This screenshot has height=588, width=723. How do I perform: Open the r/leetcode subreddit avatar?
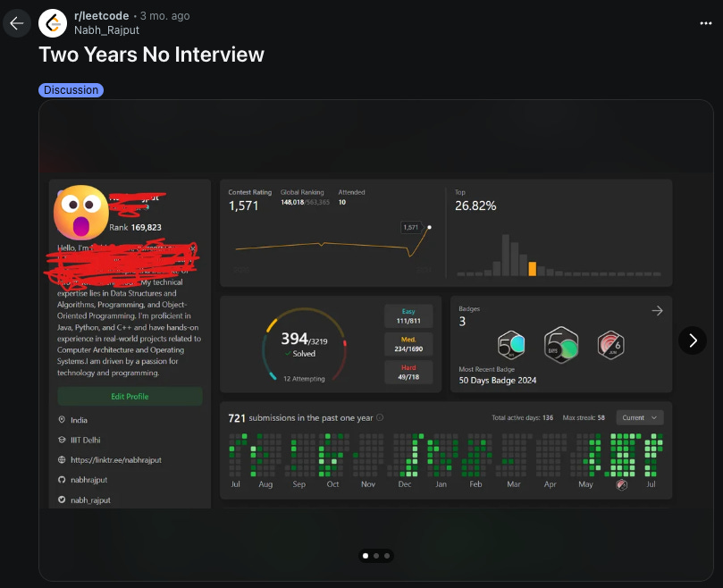[53, 23]
